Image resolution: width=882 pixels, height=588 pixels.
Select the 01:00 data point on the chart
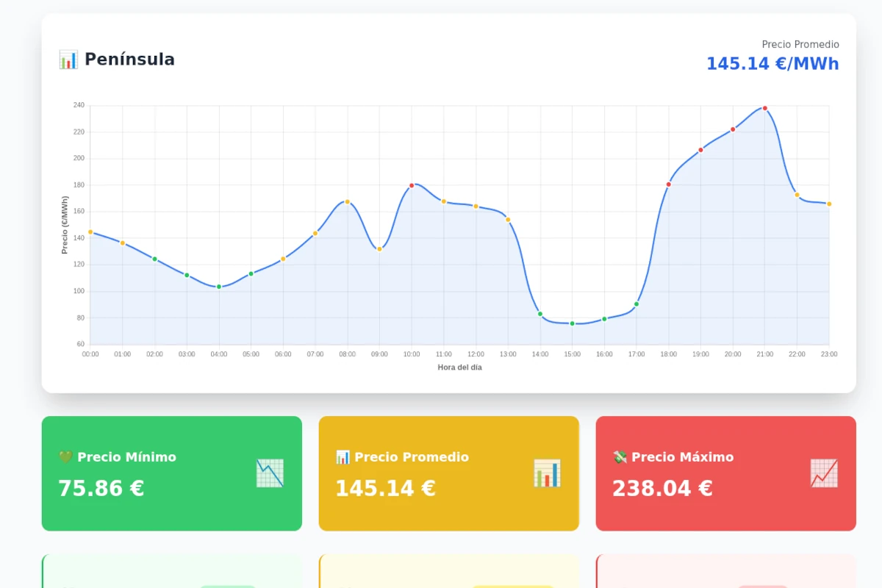[x=123, y=243]
